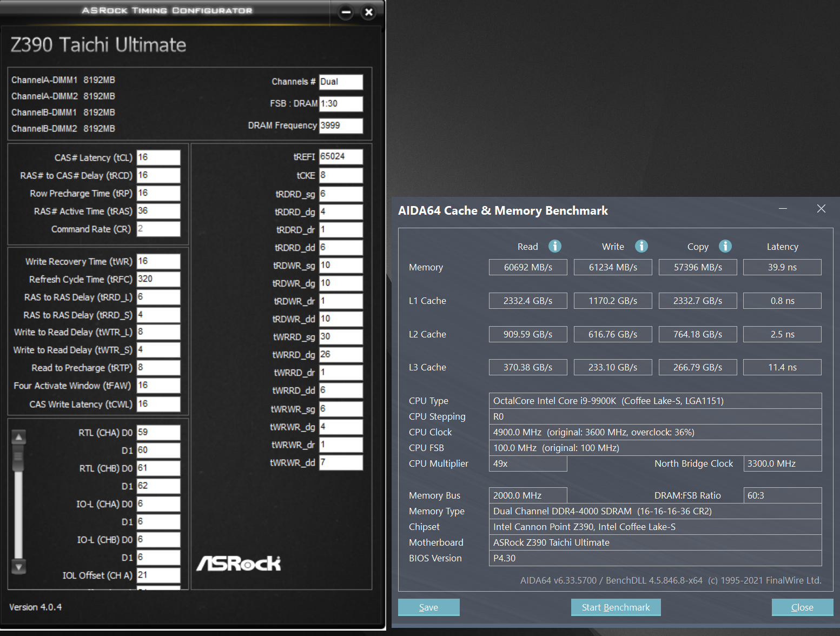Click the Channels # field showing Dual

click(341, 82)
